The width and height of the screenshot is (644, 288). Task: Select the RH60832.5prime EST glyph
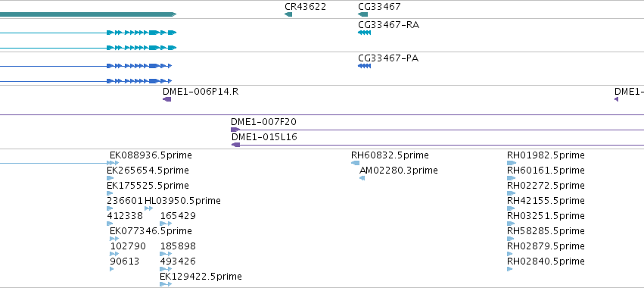(x=355, y=163)
